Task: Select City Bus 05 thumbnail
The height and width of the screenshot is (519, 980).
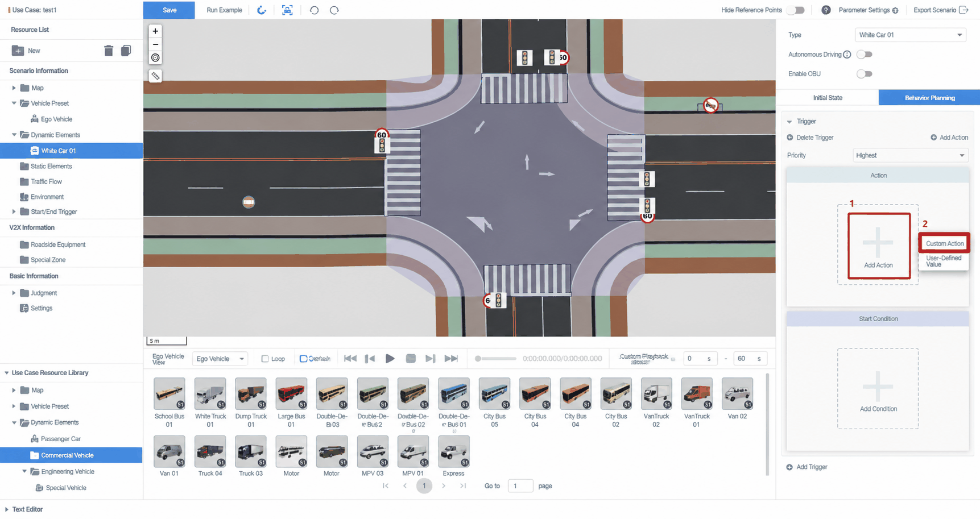Action: [x=494, y=393]
